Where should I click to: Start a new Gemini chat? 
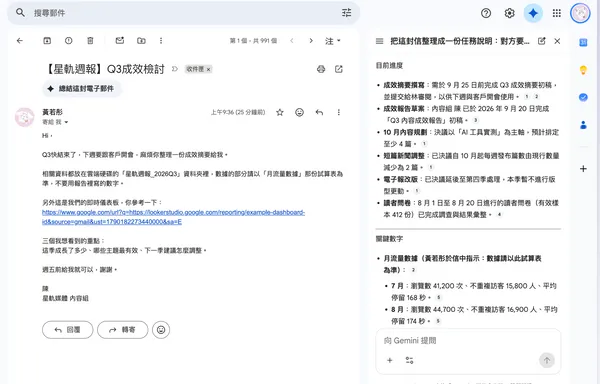point(541,41)
